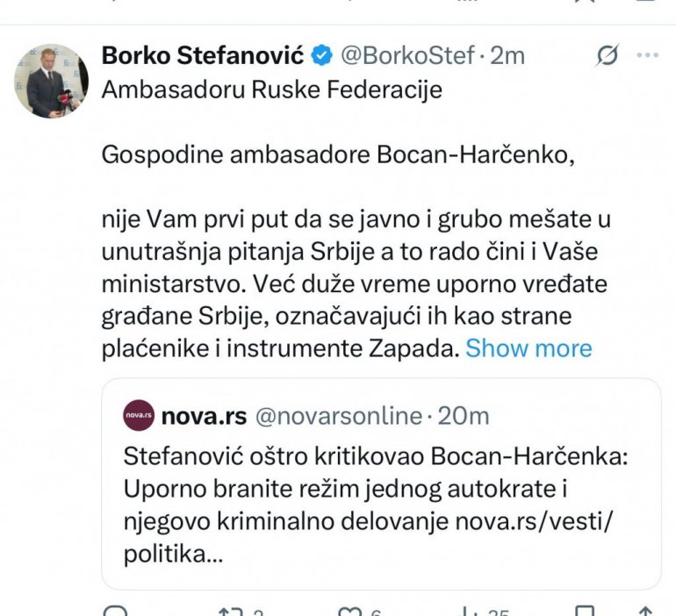Click the blue verified badge

click(322, 56)
